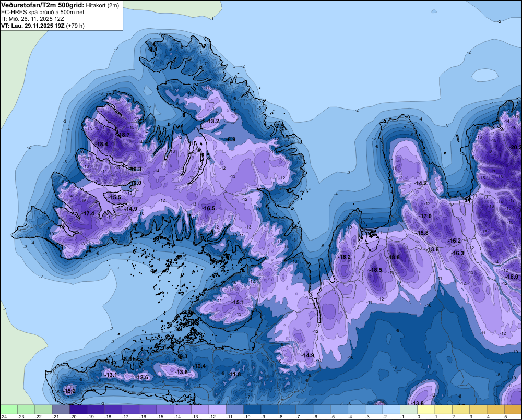Click the -16.5 temperature label
This screenshot has height=420, width=522.
point(208,208)
